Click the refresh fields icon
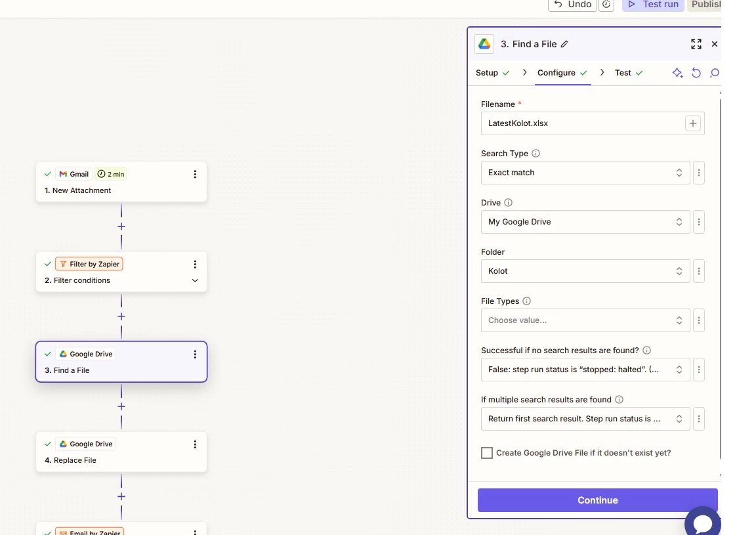Image resolution: width=756 pixels, height=535 pixels. coord(696,73)
